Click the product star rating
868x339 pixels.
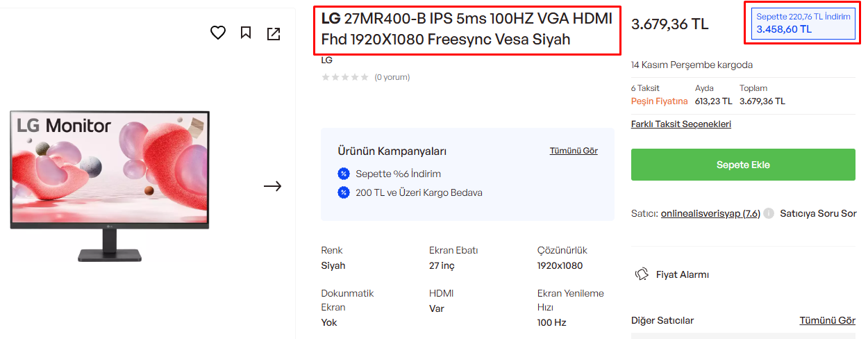(x=344, y=77)
